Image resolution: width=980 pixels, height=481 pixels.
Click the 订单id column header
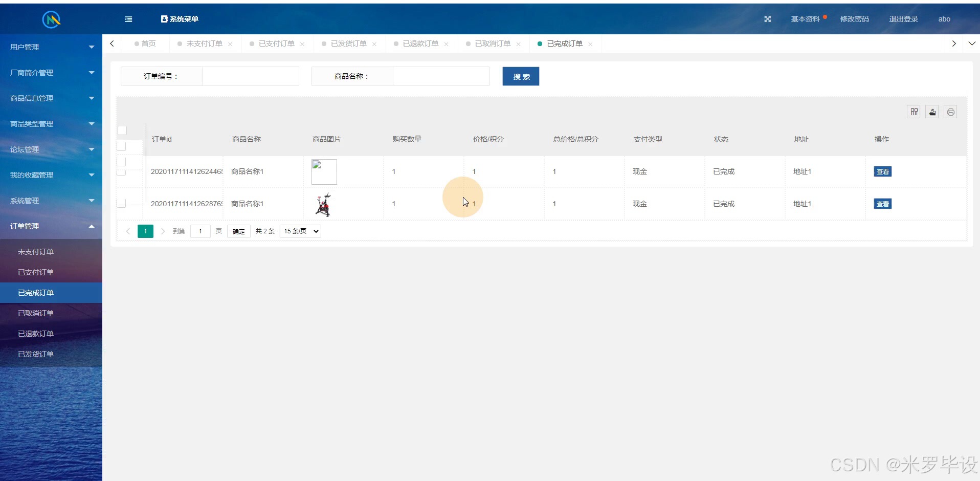pyautogui.click(x=162, y=139)
